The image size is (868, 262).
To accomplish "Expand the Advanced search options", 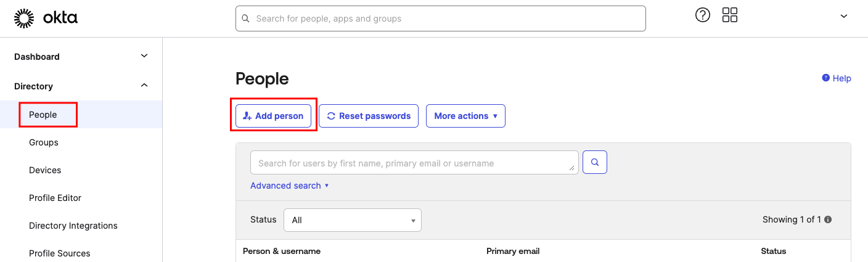I will click(x=290, y=186).
